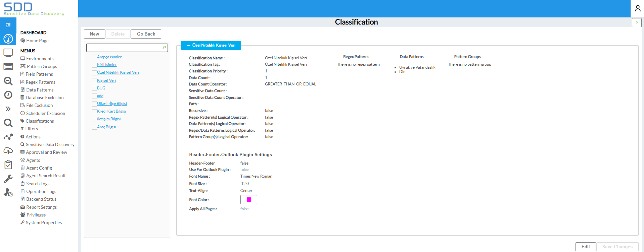Tick the BUG checkbox
Viewport: 644px width, 252px height.
click(x=94, y=88)
